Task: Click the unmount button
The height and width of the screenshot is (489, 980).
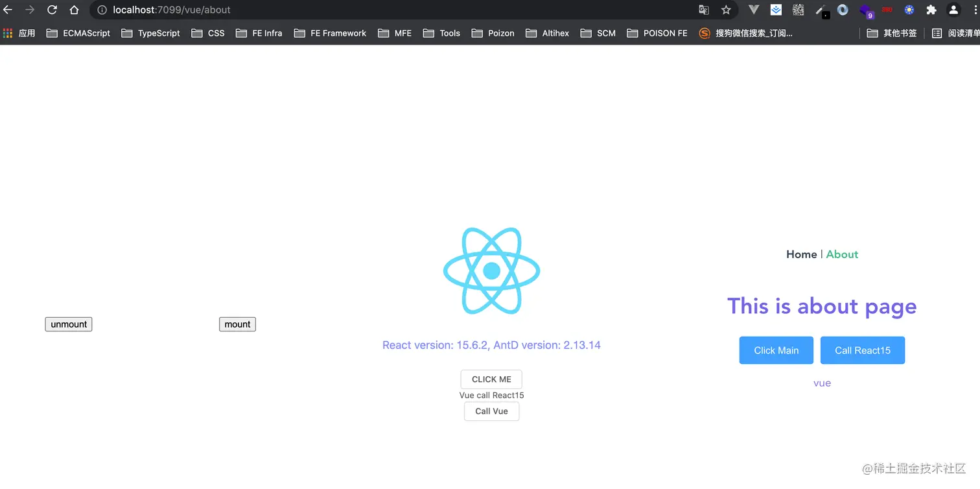Action: [x=69, y=324]
